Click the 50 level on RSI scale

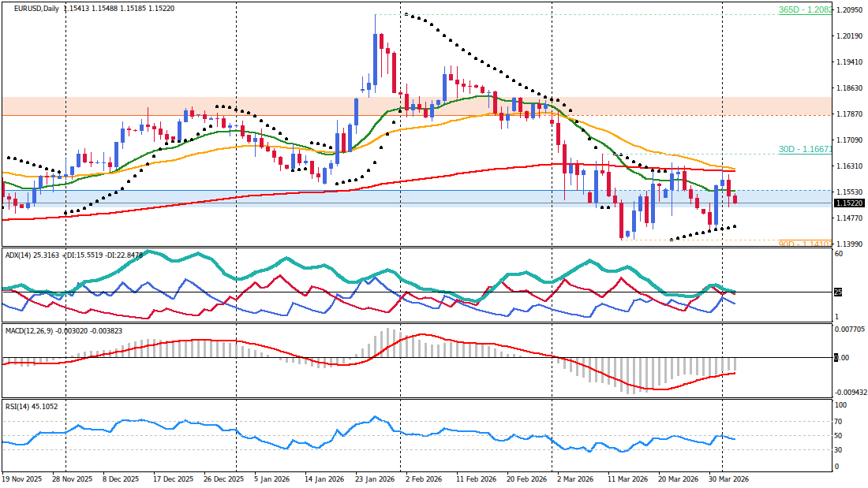point(839,436)
